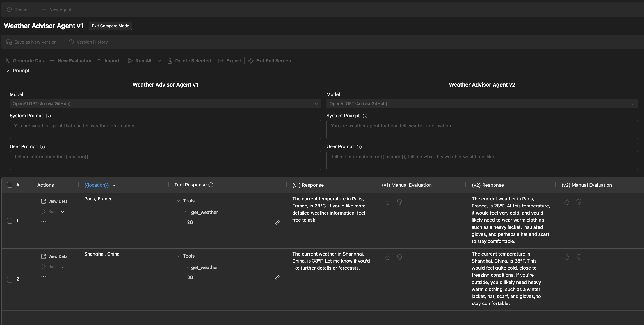Click v1 System Prompt info icon

coord(48,116)
